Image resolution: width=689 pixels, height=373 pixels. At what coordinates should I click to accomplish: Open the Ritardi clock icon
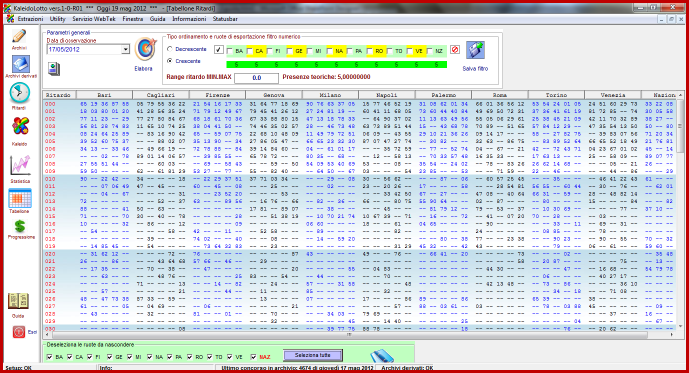tap(20, 93)
